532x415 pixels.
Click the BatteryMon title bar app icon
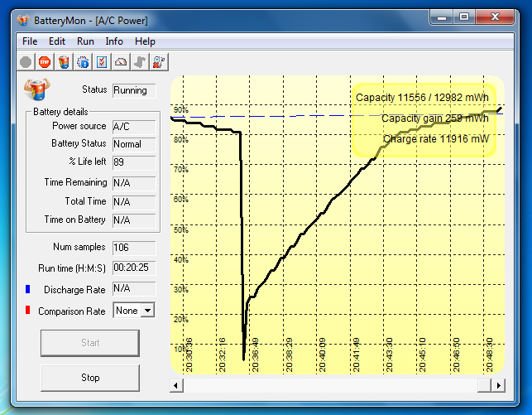click(x=23, y=21)
